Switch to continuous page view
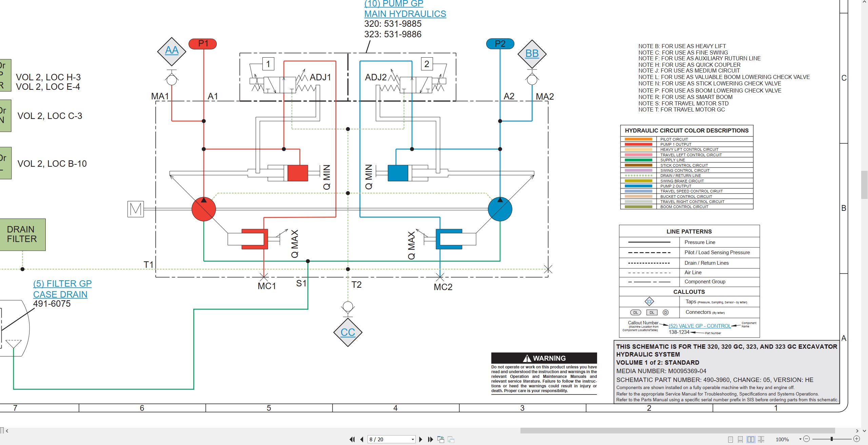 pos(741,439)
